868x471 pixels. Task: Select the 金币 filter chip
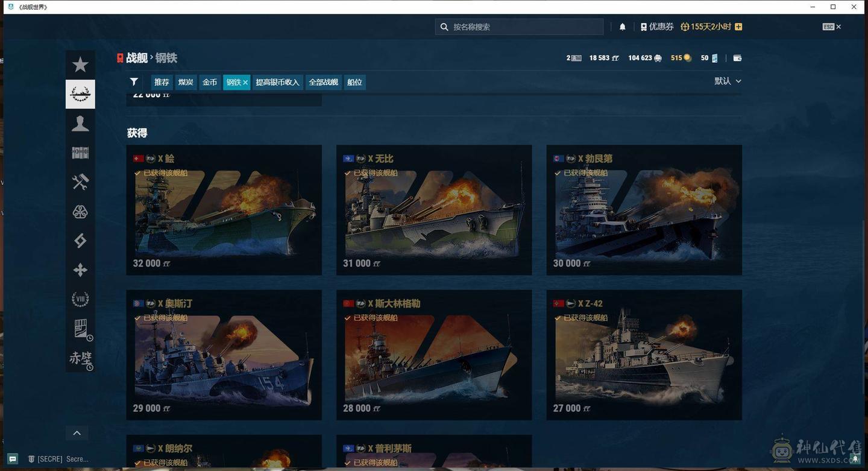pos(210,82)
